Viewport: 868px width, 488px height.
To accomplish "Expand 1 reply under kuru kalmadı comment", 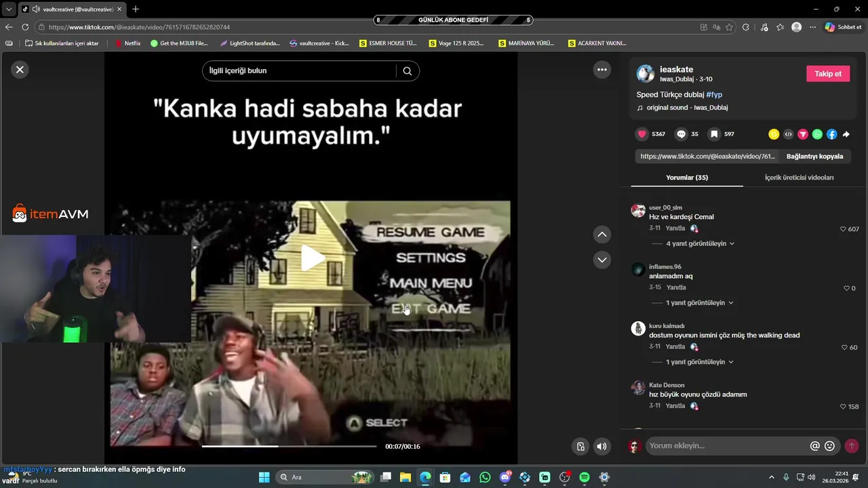I will [700, 362].
